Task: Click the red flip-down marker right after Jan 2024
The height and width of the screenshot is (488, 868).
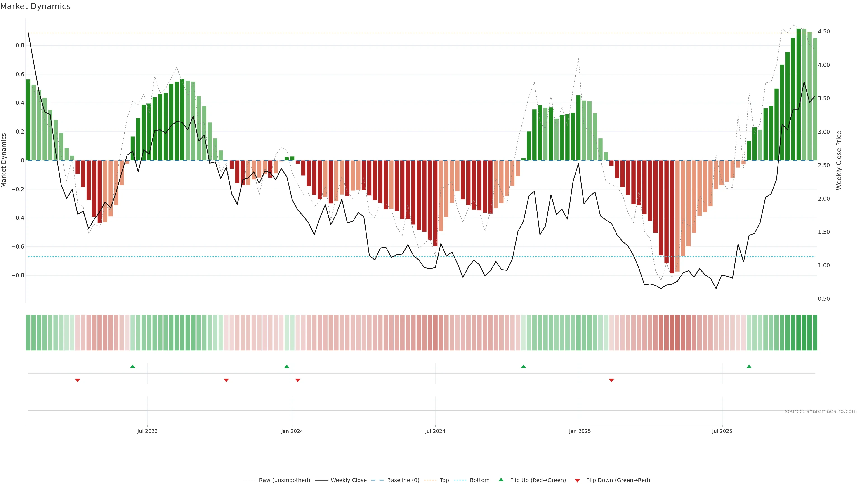Action: [297, 380]
